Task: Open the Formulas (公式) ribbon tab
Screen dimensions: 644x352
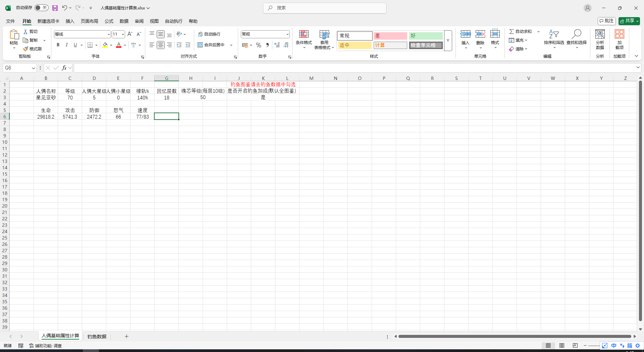Action: tap(109, 21)
